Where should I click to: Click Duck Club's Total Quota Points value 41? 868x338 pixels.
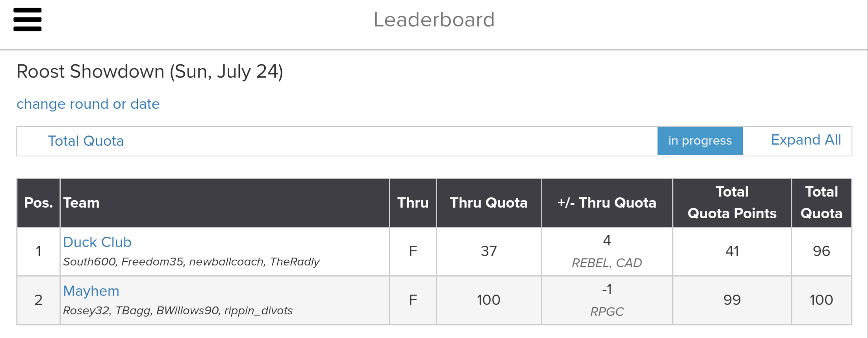(732, 251)
